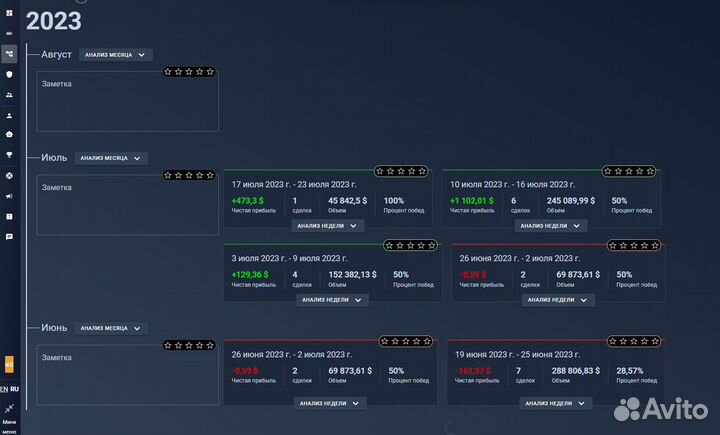Open the trophy icon in the sidebar

click(x=9, y=155)
